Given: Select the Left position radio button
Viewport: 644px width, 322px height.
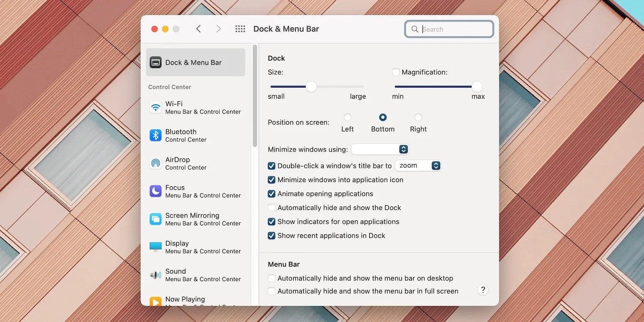Looking at the screenshot, I should 347,117.
